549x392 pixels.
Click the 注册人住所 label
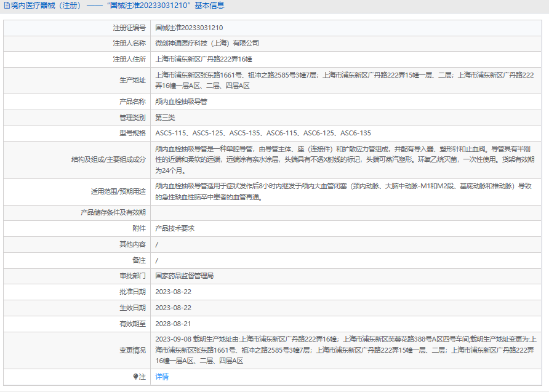(x=129, y=59)
